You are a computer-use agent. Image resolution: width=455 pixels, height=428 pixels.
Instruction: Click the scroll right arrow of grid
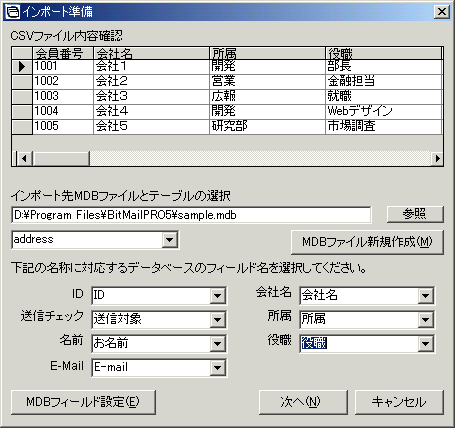click(x=437, y=158)
